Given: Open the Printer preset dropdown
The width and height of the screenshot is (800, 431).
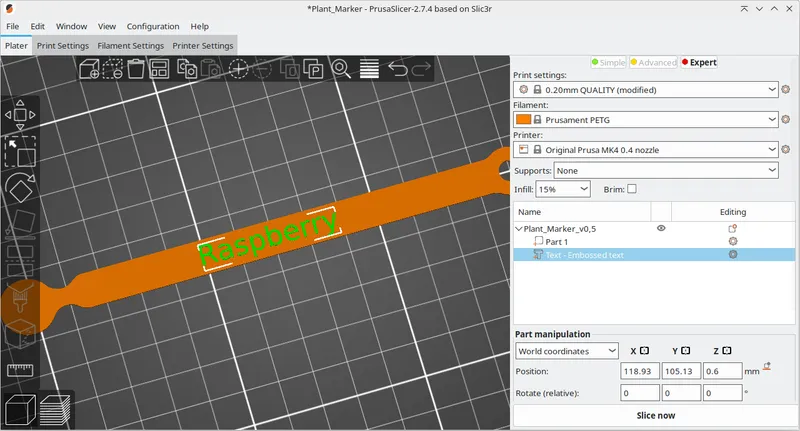Looking at the screenshot, I should [x=646, y=150].
